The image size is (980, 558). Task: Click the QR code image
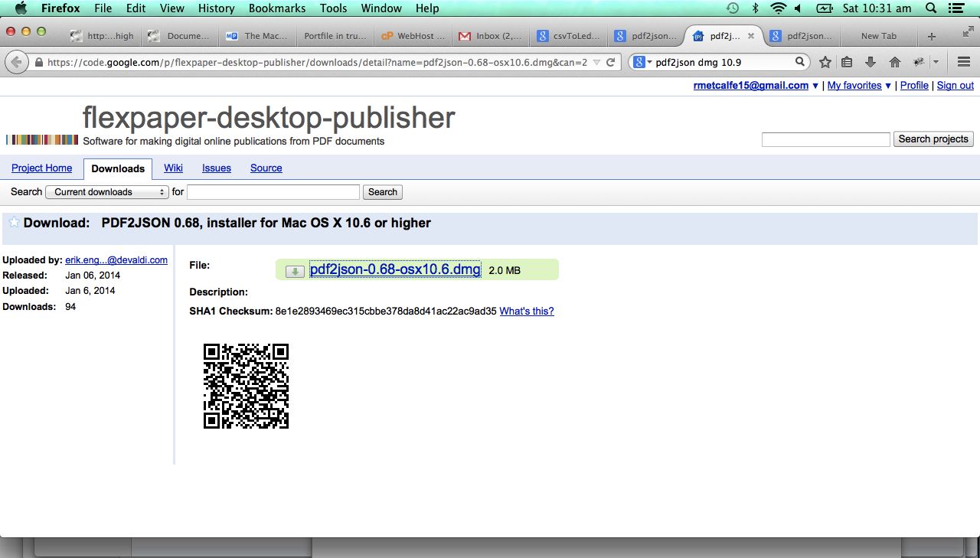246,387
